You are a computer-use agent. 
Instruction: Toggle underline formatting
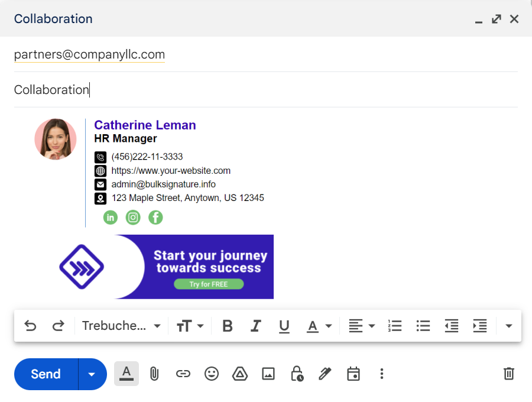pos(284,326)
